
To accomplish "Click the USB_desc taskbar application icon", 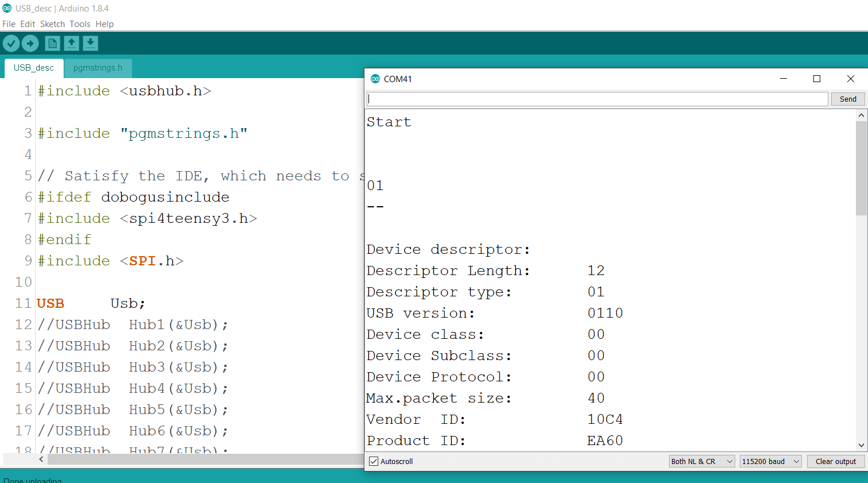I will [7, 8].
